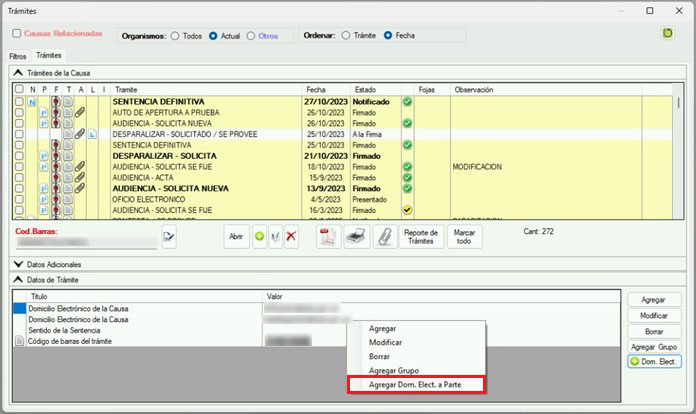
Task: Open the PDF export icon
Action: click(x=326, y=237)
